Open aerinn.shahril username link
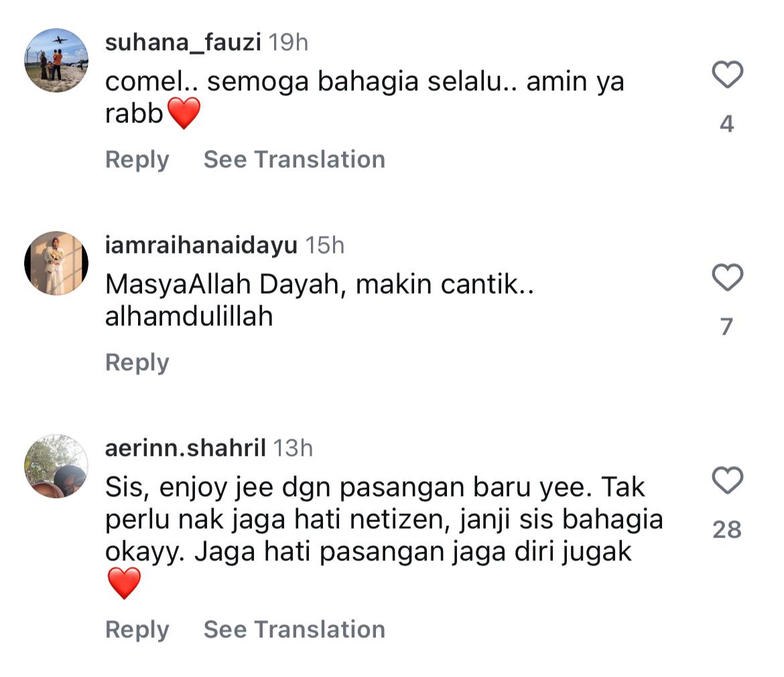 [x=185, y=448]
